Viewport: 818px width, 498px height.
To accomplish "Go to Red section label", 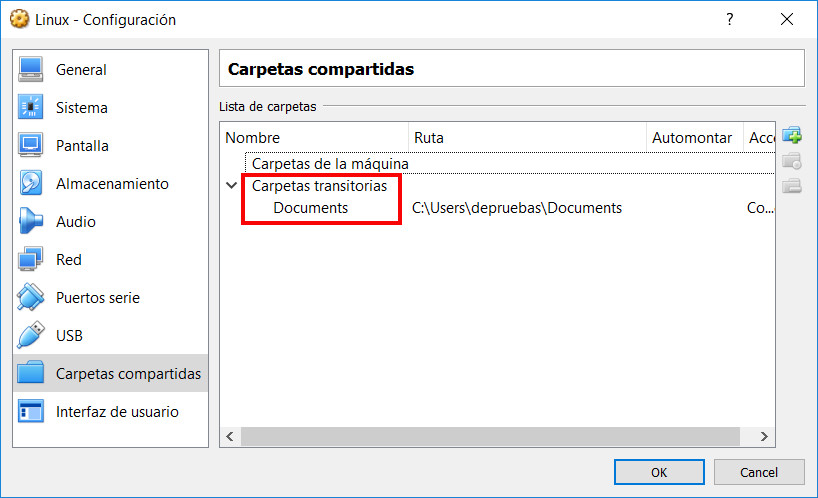I will [68, 259].
